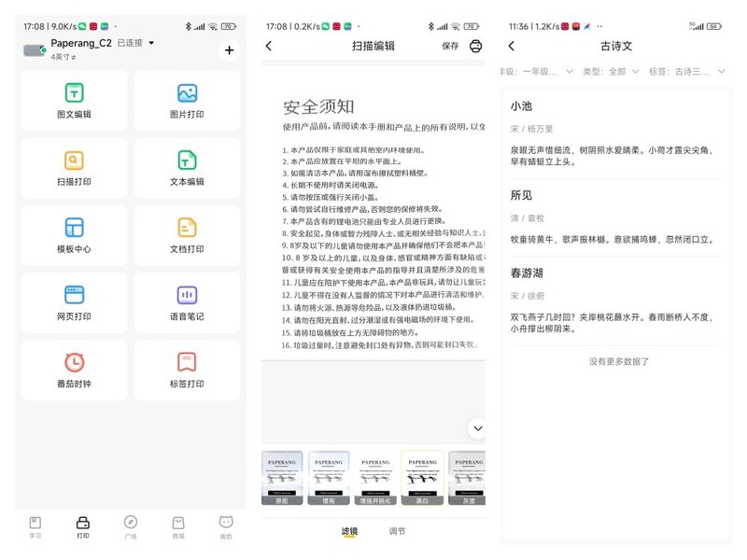Screen dimensions: 747x560
Task: Tap the printer icon beside 保存
Action: [x=475, y=45]
